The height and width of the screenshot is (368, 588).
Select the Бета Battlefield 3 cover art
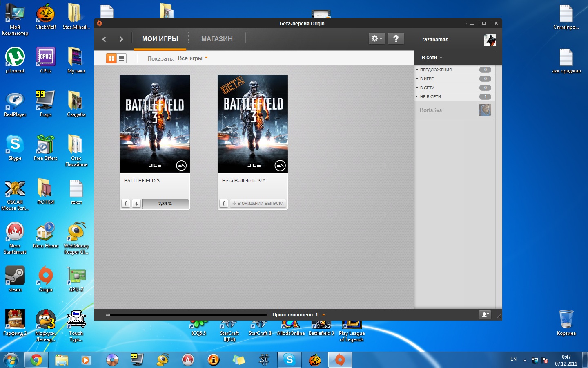pyautogui.click(x=253, y=124)
